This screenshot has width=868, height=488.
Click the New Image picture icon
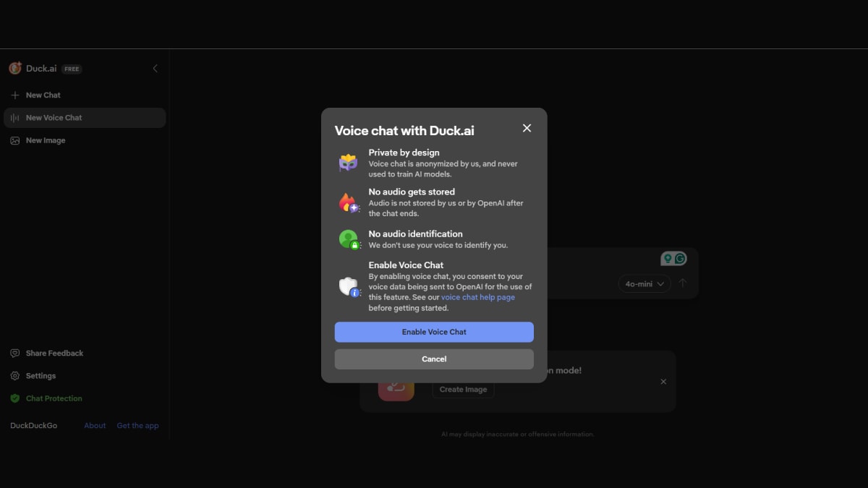click(x=16, y=140)
